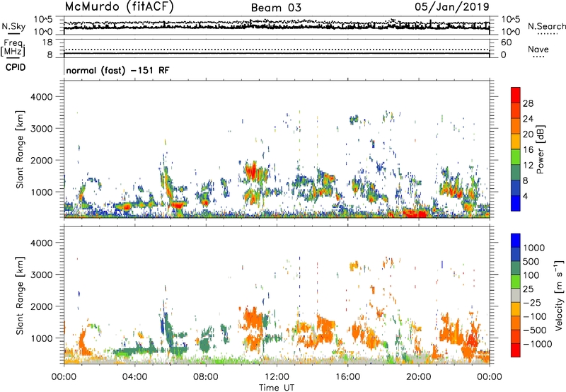Click the 'CPID' label
The height and width of the screenshot is (392, 566).
point(16,67)
